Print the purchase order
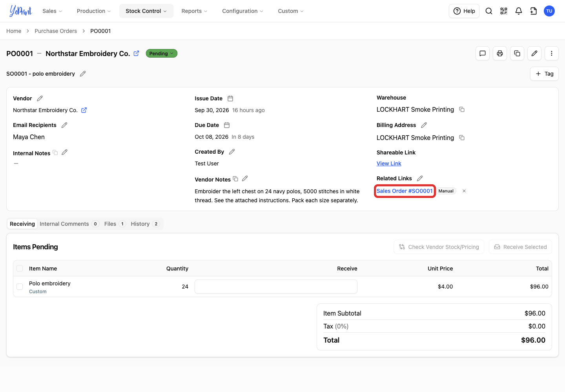The height and width of the screenshot is (392, 565). click(x=500, y=53)
